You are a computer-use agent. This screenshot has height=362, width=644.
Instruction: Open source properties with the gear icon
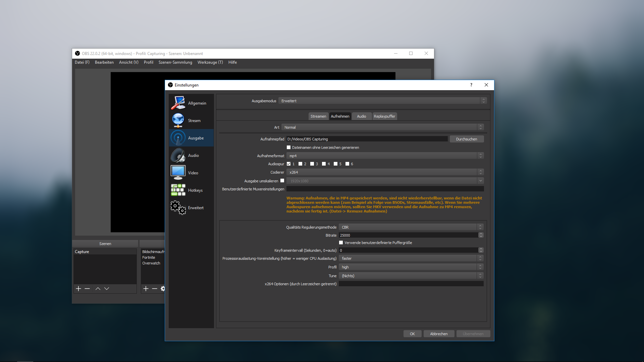click(163, 288)
